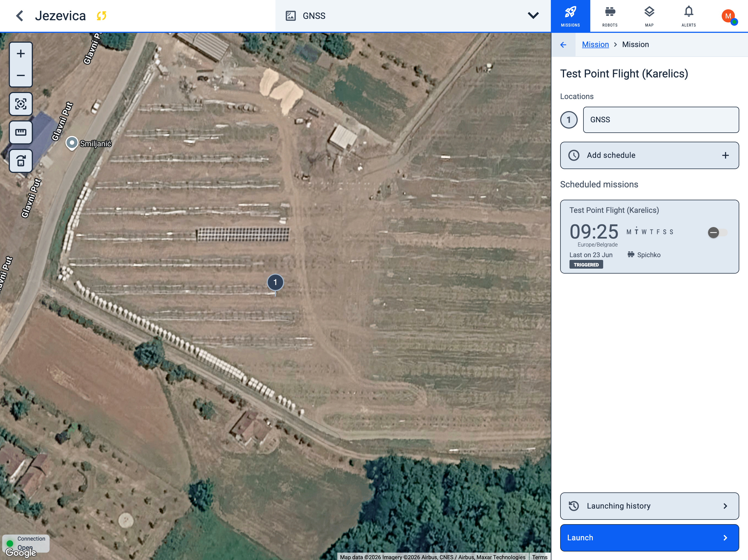Click the yellow sync icon beside Jezevica
The width and height of the screenshot is (748, 560).
(102, 16)
